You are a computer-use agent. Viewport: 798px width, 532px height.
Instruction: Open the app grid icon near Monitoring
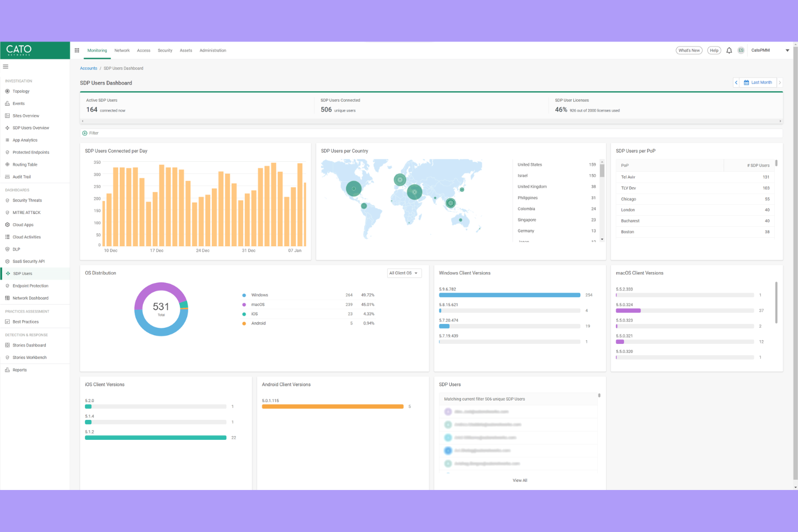tap(77, 50)
